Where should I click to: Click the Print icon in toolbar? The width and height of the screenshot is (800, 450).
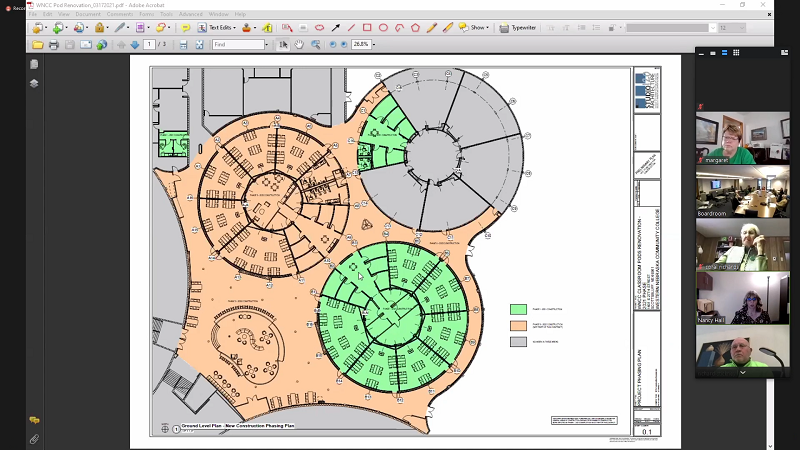click(x=54, y=45)
